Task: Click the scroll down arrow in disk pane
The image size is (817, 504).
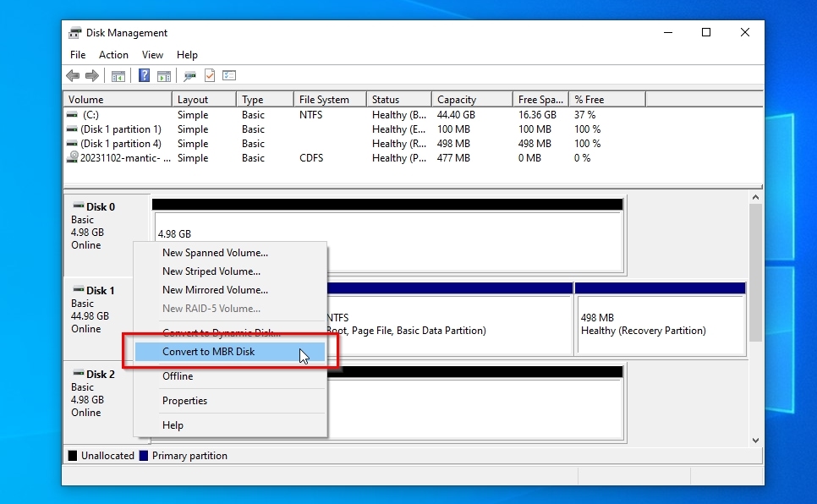Action: coord(755,440)
